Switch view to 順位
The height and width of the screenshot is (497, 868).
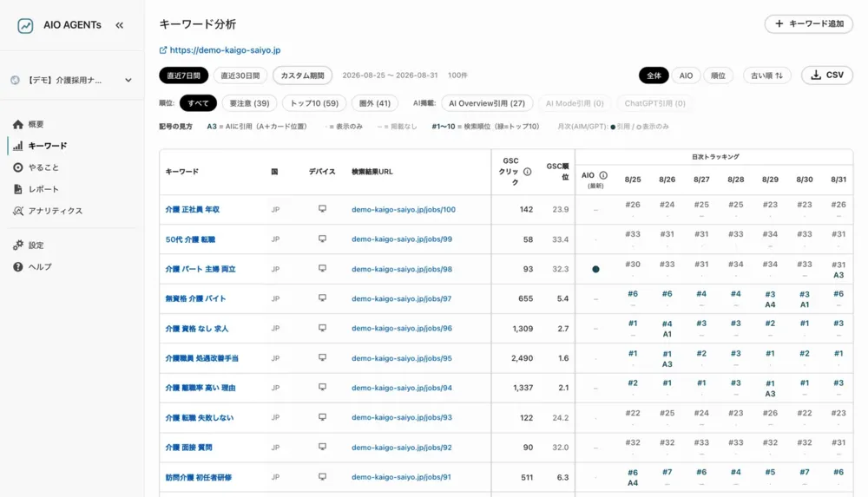tap(718, 75)
